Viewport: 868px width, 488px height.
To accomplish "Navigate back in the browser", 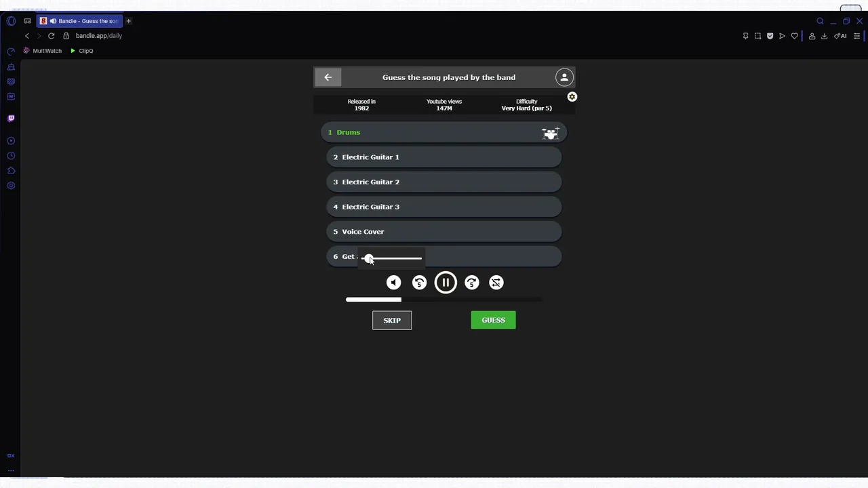I will coord(27,36).
